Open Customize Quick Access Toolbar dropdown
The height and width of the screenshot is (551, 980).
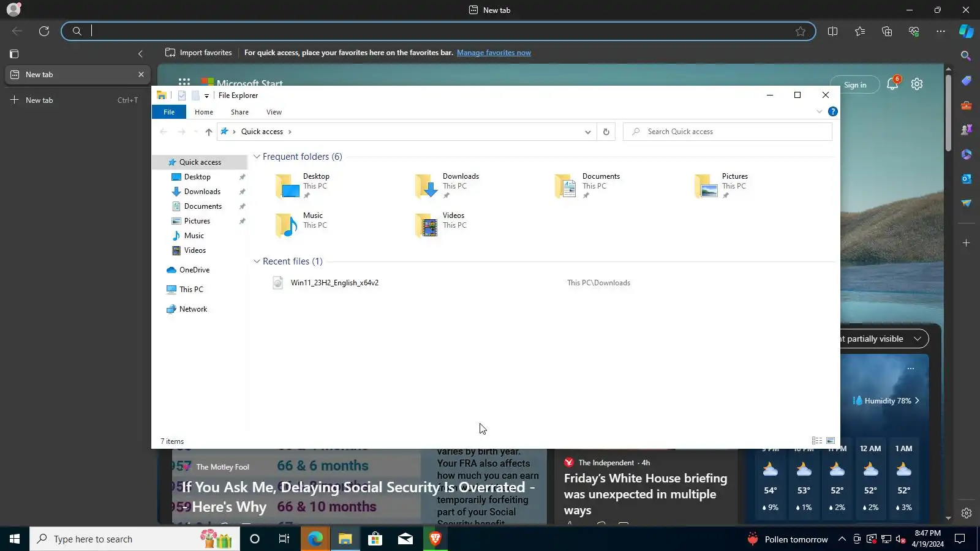click(x=206, y=96)
